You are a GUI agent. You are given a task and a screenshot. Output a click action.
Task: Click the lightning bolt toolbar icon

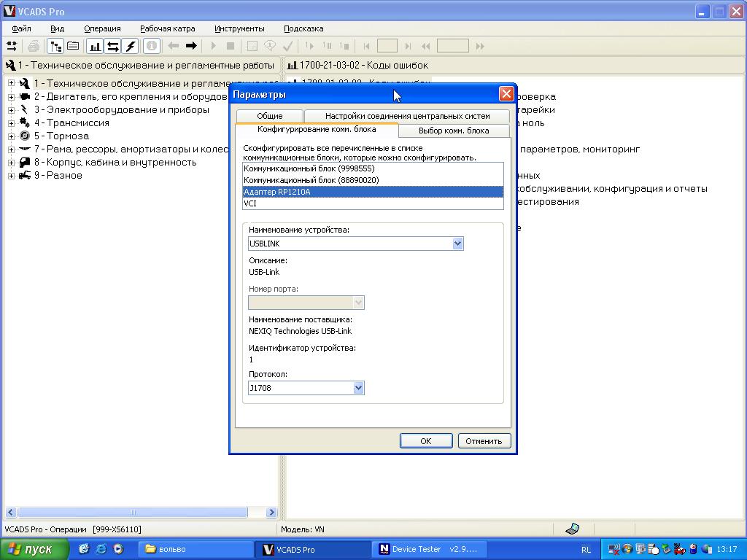pos(131,46)
